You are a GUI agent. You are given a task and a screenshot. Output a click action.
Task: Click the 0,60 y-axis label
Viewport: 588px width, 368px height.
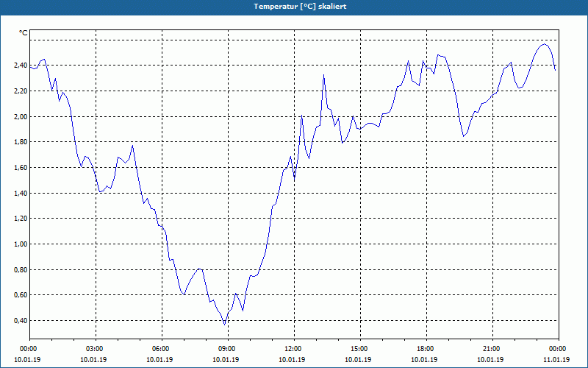[x=21, y=295]
